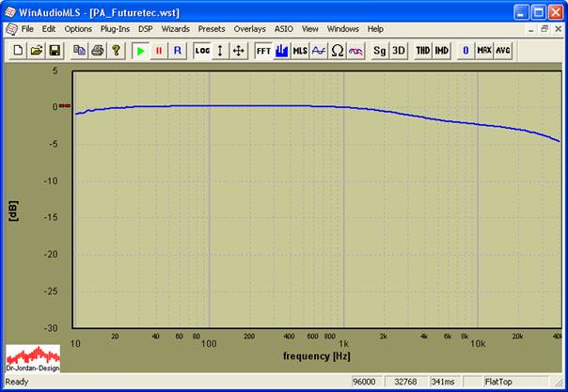Viewport: 568px width, 392px height.
Task: Toggle the AVG averaging button
Action: [x=503, y=51]
